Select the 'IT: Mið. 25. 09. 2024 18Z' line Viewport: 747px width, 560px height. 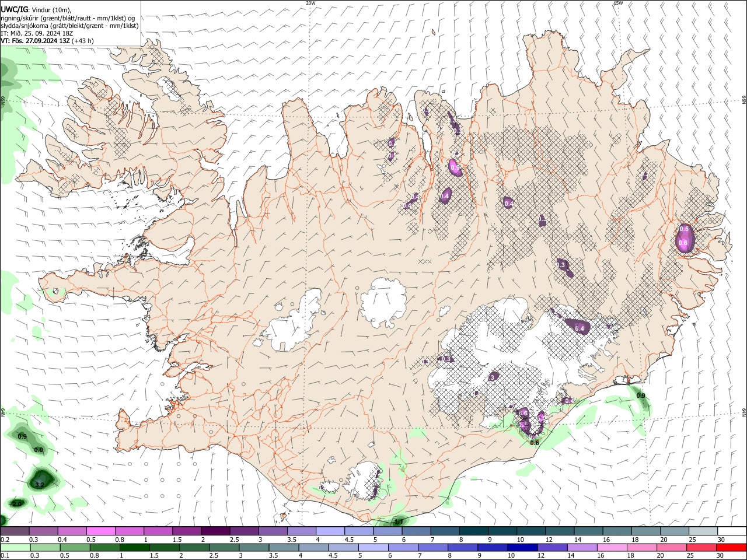[x=37, y=33]
